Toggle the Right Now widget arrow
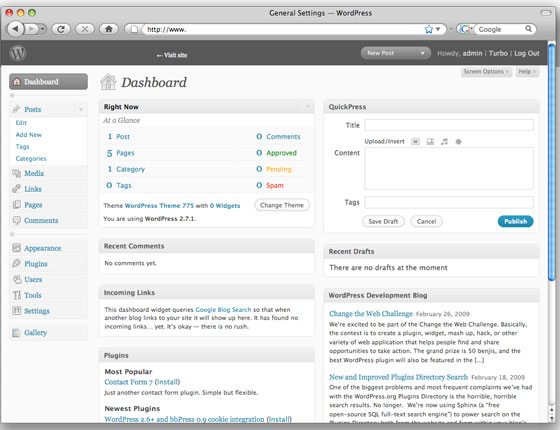Image resolution: width=560 pixels, height=430 pixels. pos(308,107)
